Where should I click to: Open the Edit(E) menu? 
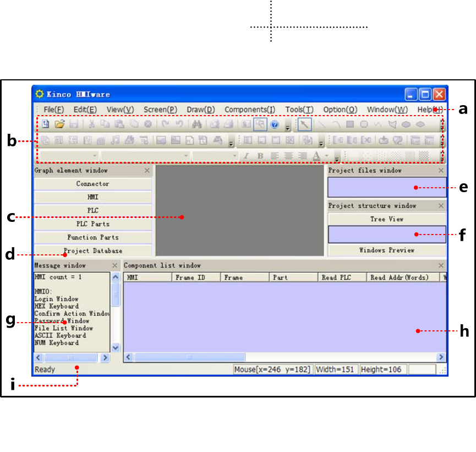[85, 110]
